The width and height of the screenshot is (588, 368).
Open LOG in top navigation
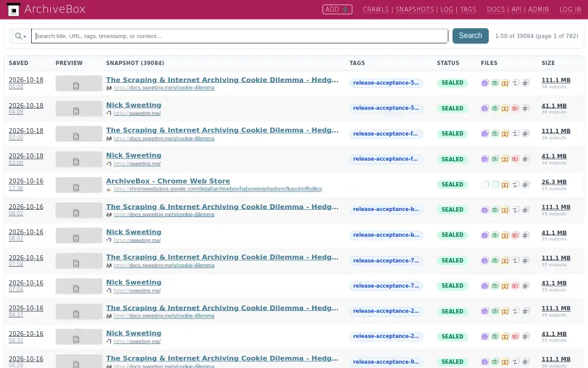447,9
